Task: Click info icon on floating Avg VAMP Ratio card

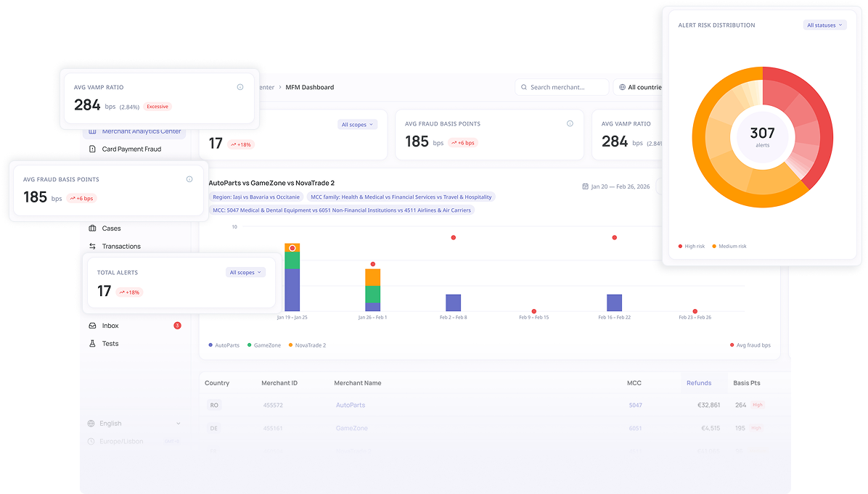Action: coord(240,87)
